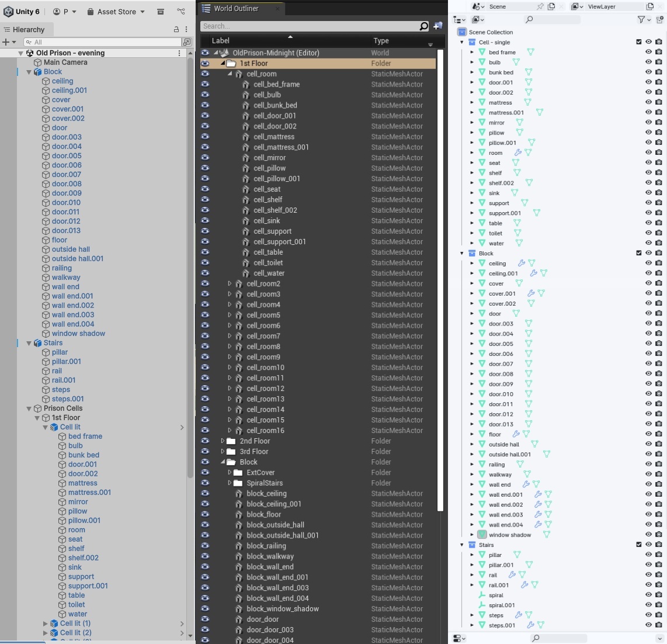Collapse the Block prefab in Hierarchy
This screenshot has width=667, height=644.
[x=29, y=72]
